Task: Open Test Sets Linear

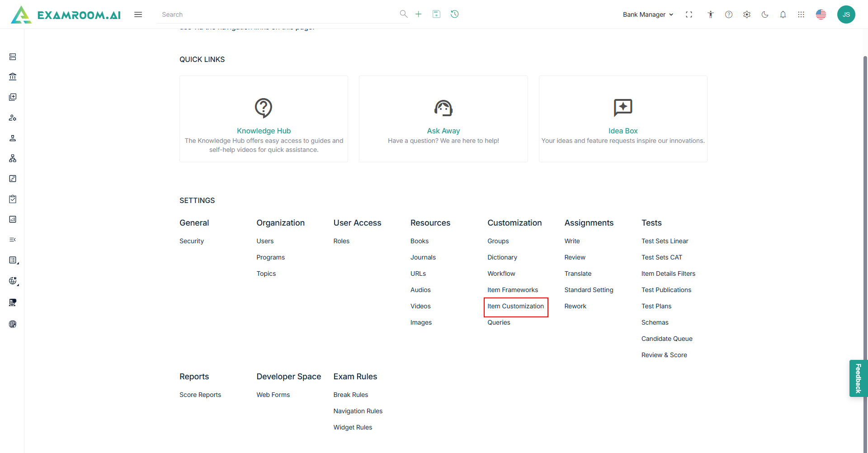Action: coord(665,241)
